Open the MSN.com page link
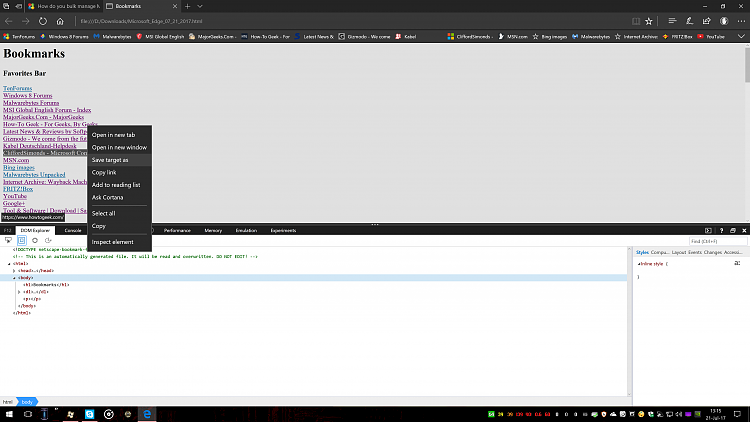 click(16, 160)
